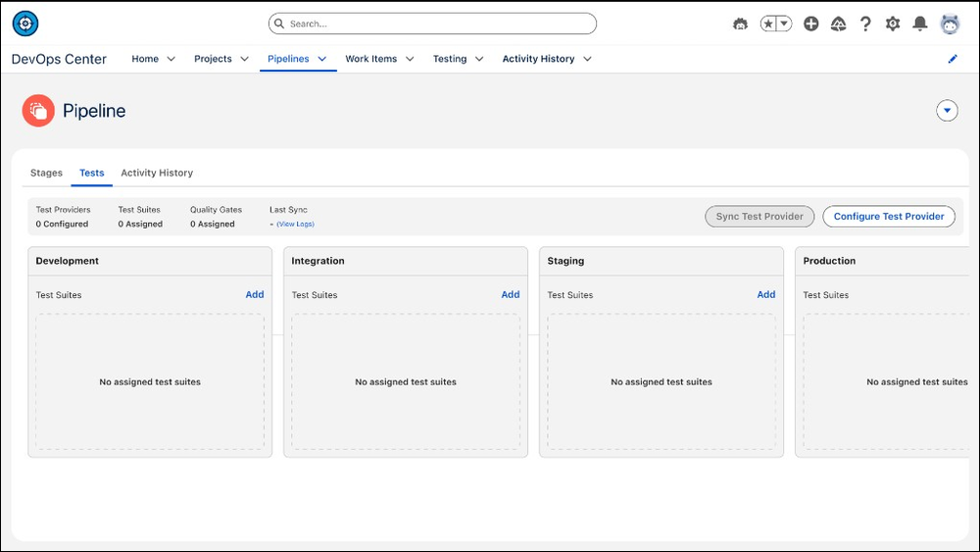Expand the Projects tab chevron
This screenshot has height=552, width=980.
pyautogui.click(x=244, y=59)
